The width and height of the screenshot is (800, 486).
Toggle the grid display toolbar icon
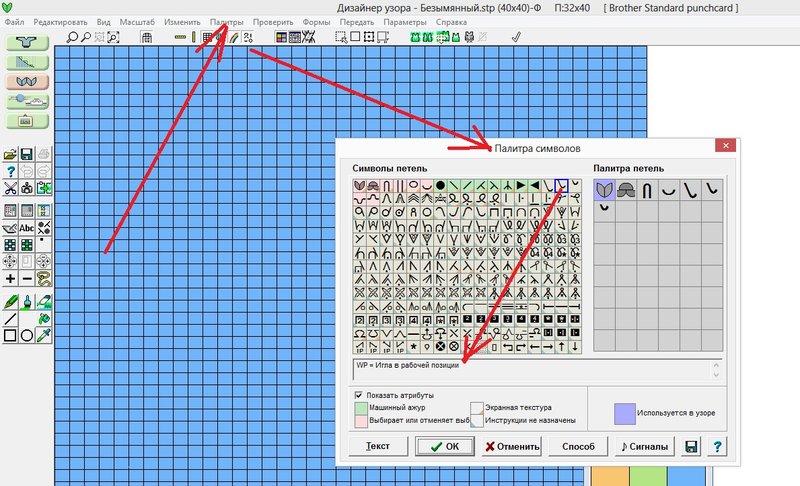tap(207, 37)
